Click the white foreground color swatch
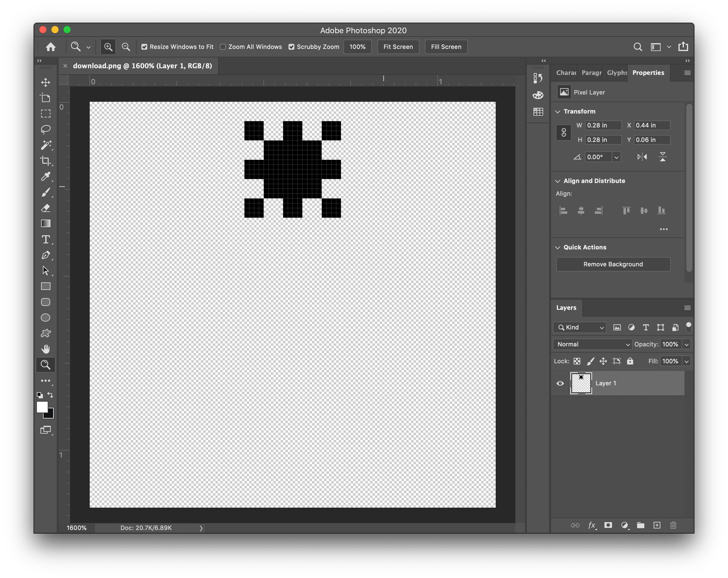Image resolution: width=728 pixels, height=578 pixels. point(42,407)
